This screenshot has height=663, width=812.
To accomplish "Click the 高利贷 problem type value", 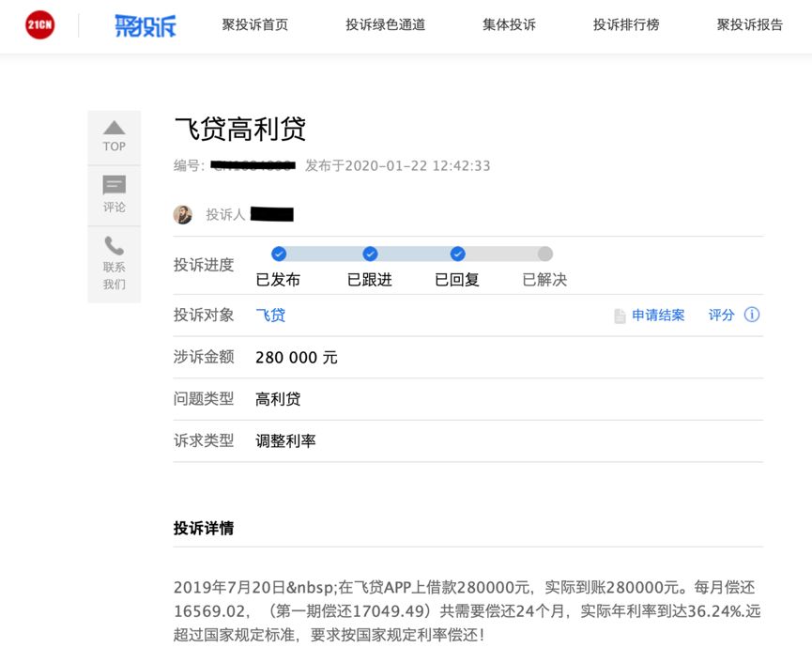I will [x=278, y=399].
